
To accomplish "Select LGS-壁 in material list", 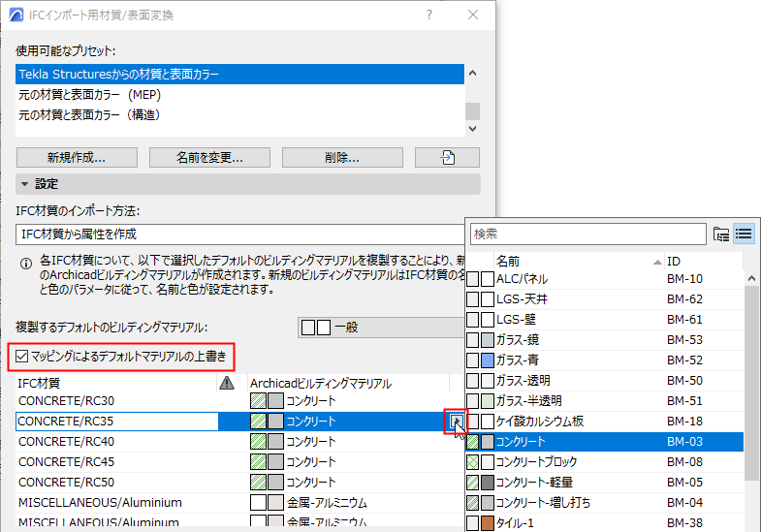I will (605, 320).
